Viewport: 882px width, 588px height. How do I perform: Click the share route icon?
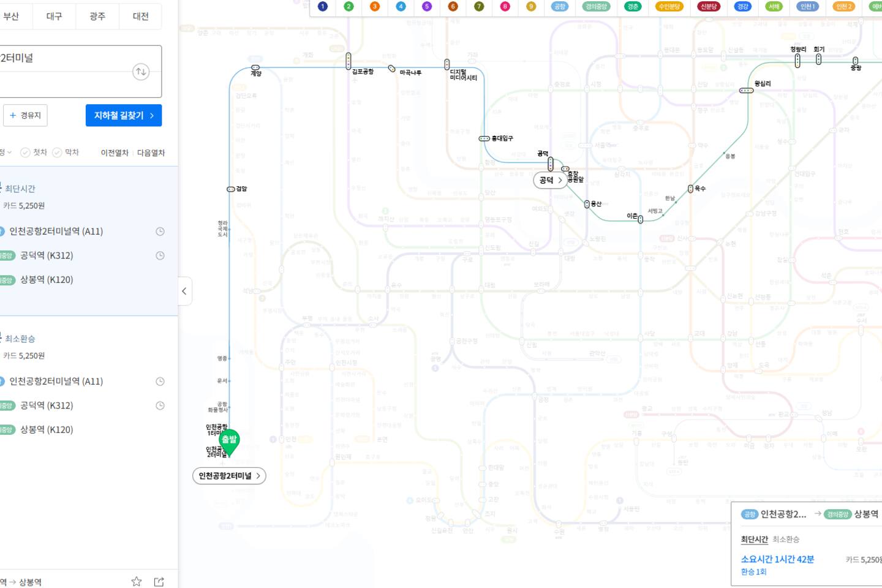click(x=159, y=581)
